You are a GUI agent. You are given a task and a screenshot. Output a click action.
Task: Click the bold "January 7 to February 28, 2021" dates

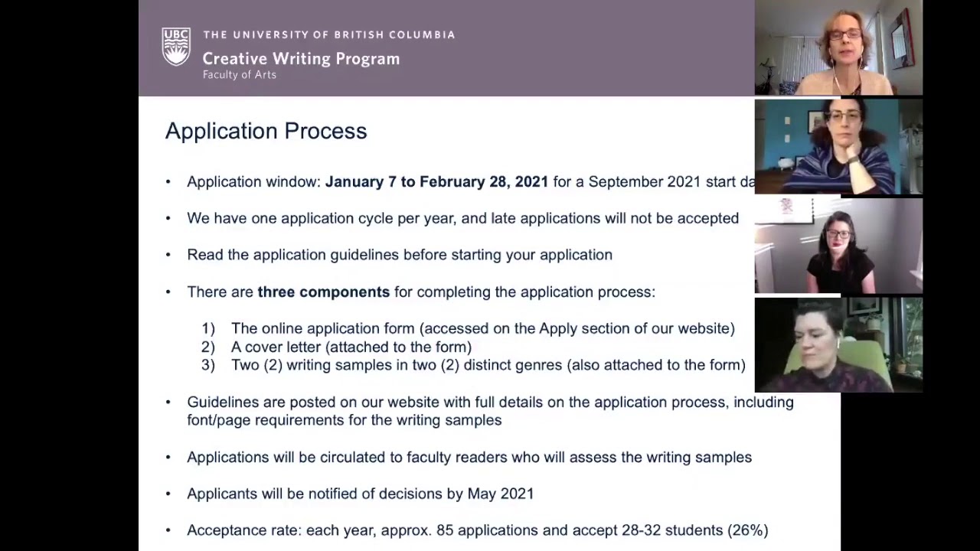(436, 182)
